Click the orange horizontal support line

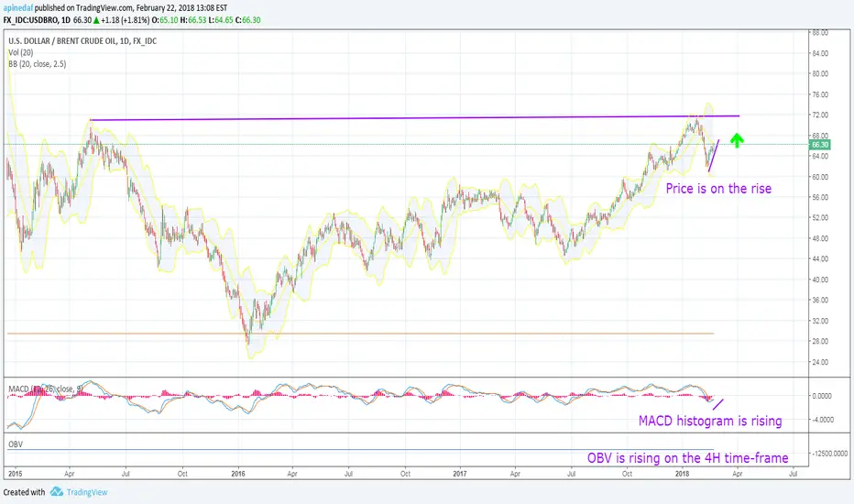tap(360, 334)
